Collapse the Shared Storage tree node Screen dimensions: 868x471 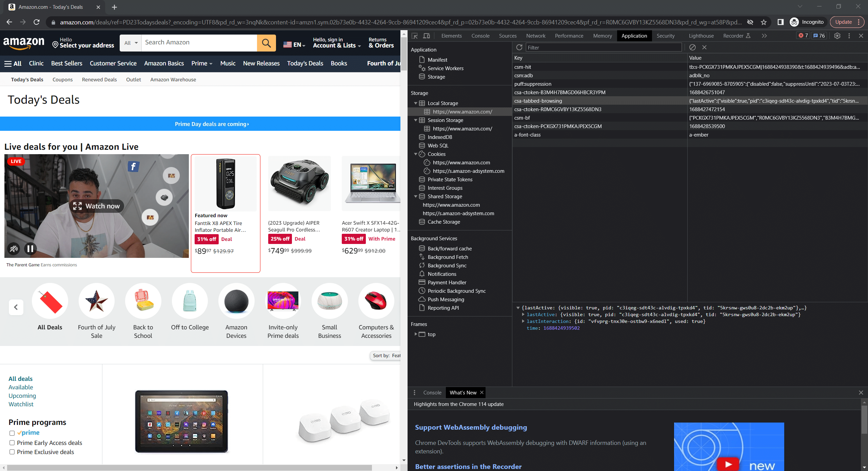(x=416, y=196)
